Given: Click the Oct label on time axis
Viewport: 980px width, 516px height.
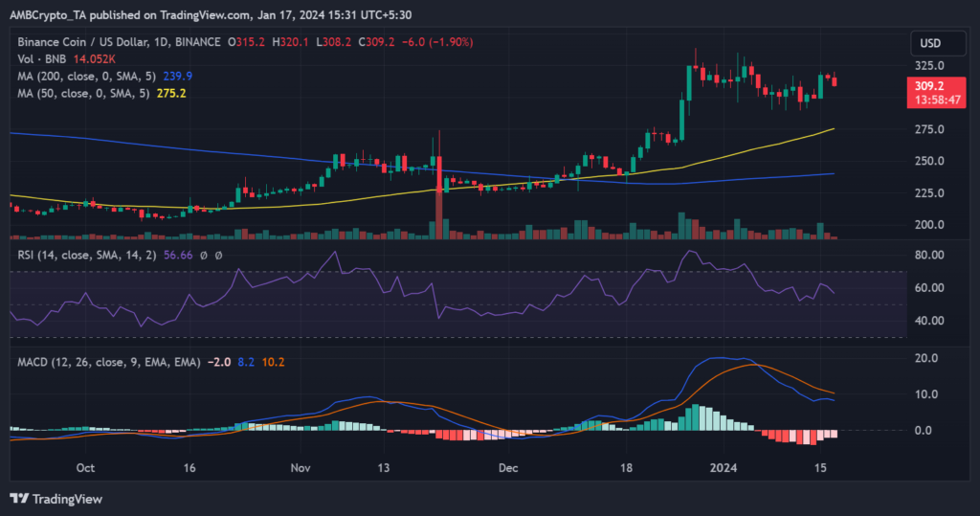Looking at the screenshot, I should 84,468.
